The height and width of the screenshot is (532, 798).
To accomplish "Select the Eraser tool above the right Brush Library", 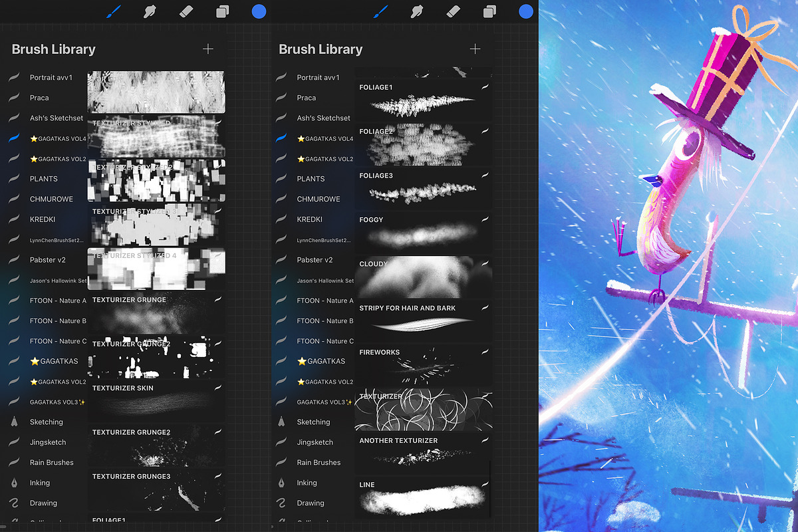I will pyautogui.click(x=454, y=11).
